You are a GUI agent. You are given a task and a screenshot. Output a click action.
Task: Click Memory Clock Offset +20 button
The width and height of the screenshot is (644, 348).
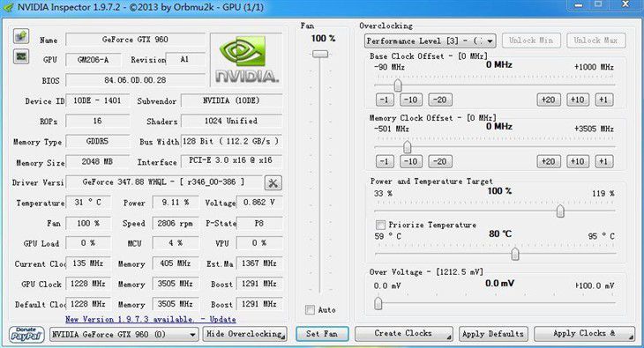pyautogui.click(x=549, y=161)
